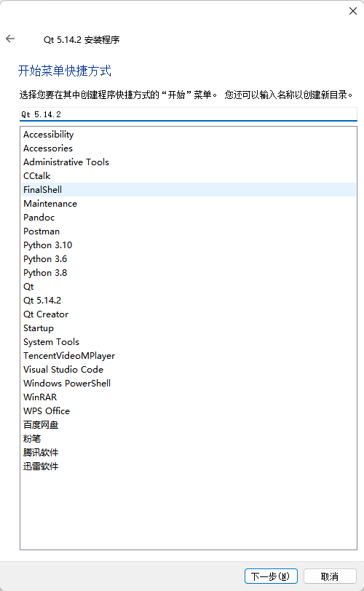Select the highlighted FinalShell entry

point(189,189)
